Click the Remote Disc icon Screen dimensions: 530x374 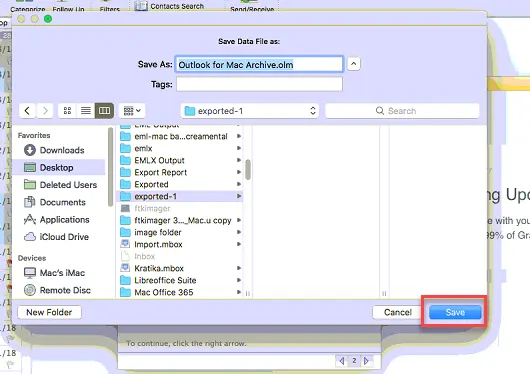point(30,290)
